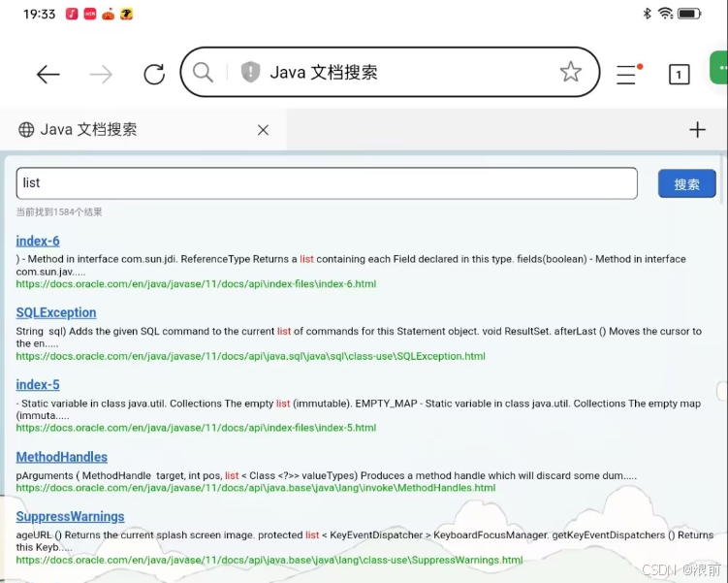Viewport: 728px width, 583px height.
Task: Tap the globe icon on the tab
Action: coord(26,130)
